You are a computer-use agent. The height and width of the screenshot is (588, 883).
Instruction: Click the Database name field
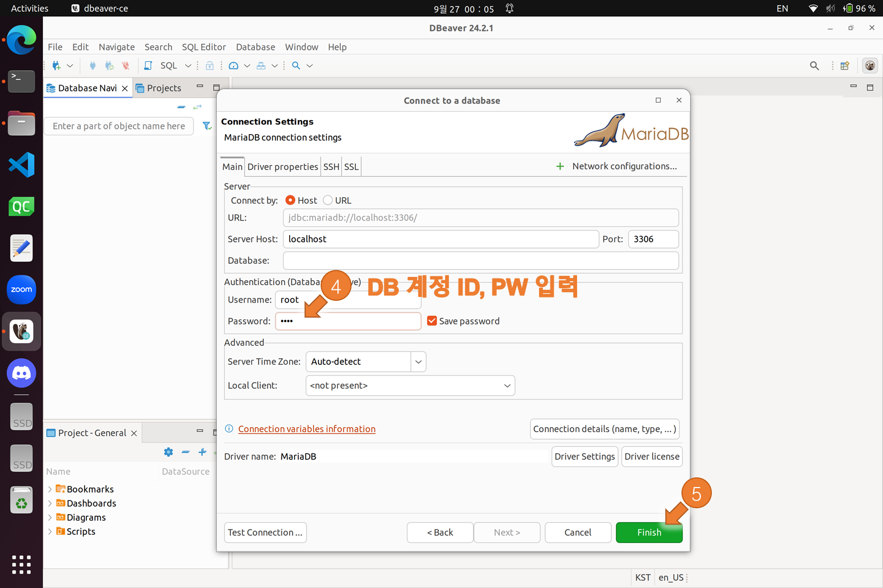480,261
